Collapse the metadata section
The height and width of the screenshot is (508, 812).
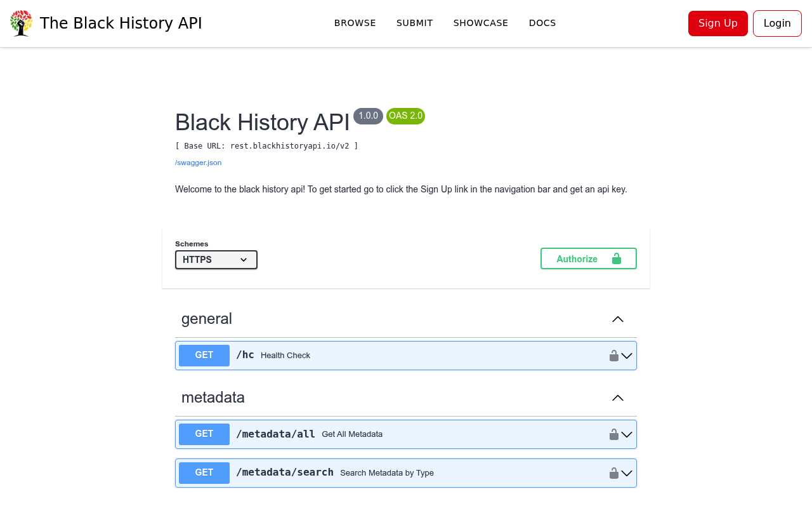click(618, 398)
